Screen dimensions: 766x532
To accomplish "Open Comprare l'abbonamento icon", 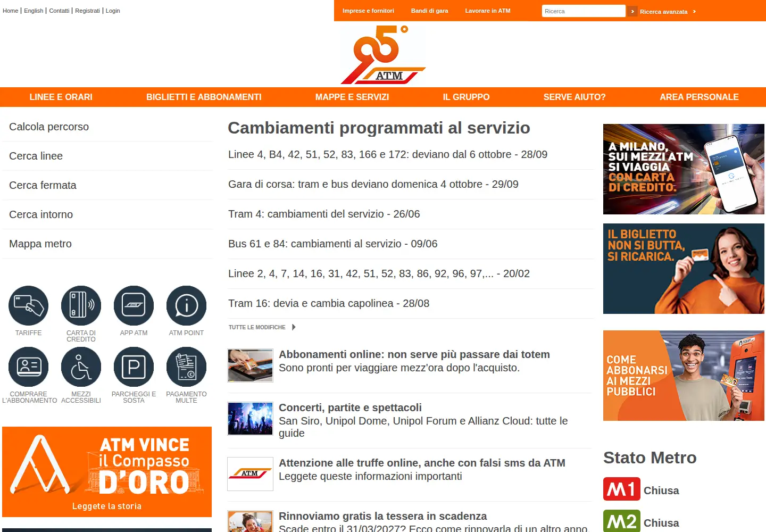I will (28, 367).
